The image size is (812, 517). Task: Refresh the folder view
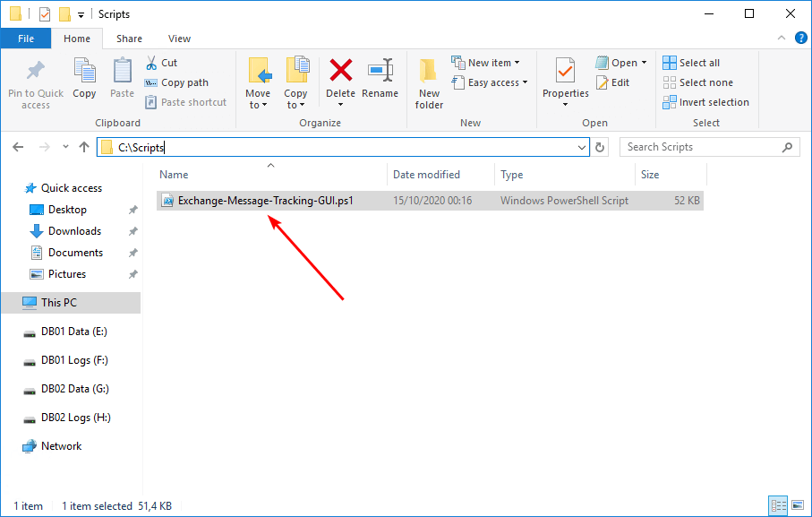[600, 147]
